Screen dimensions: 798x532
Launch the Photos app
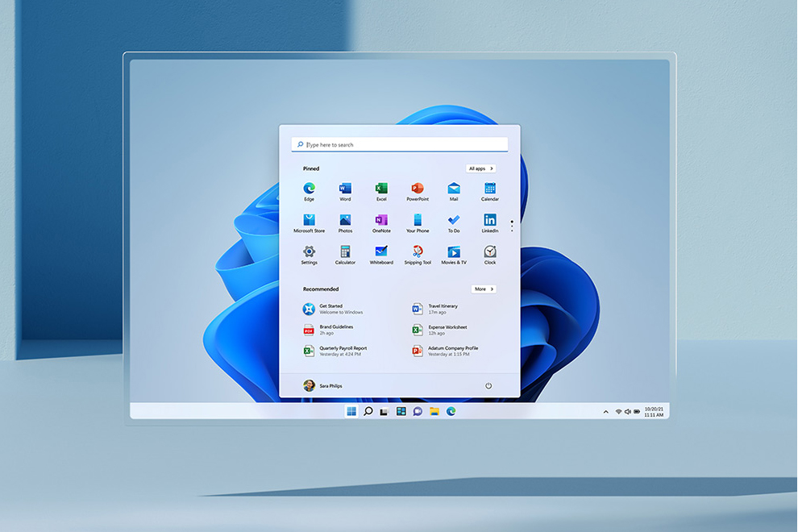click(x=345, y=223)
